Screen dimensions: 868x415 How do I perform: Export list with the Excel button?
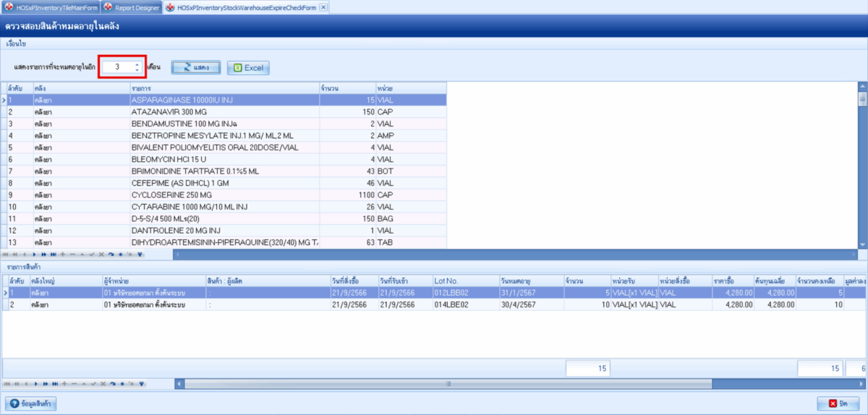click(x=248, y=68)
